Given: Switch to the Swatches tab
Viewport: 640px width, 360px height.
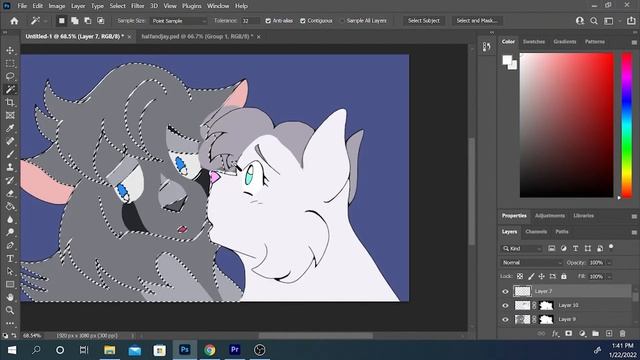Looking at the screenshot, I should [x=533, y=42].
